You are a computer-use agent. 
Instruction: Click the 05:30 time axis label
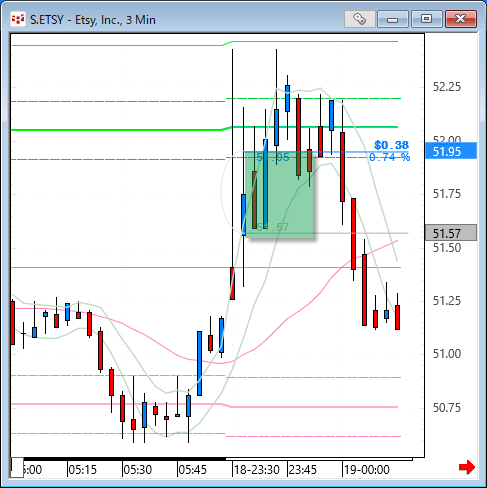tap(138, 470)
